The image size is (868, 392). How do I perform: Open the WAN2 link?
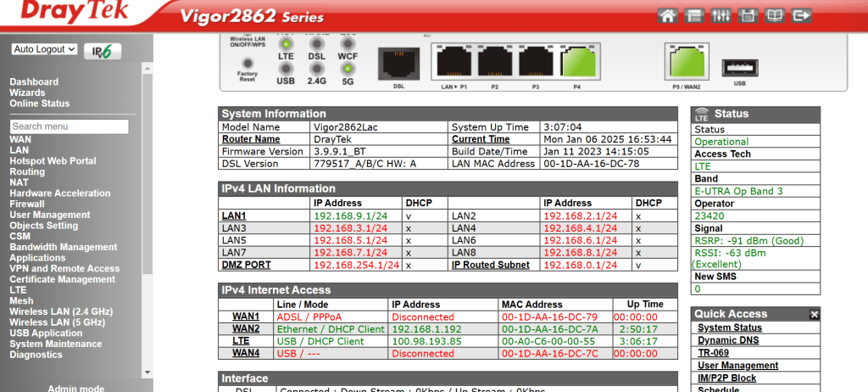click(x=246, y=329)
